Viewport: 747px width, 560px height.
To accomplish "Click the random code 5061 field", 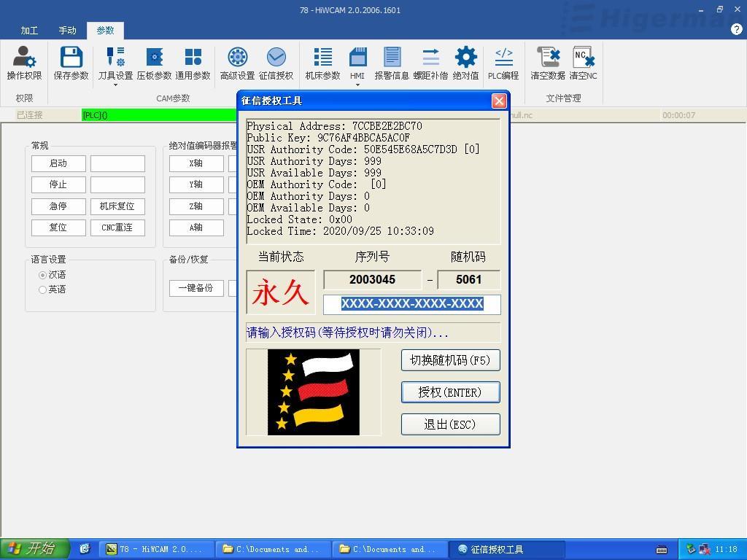I will coord(469,279).
